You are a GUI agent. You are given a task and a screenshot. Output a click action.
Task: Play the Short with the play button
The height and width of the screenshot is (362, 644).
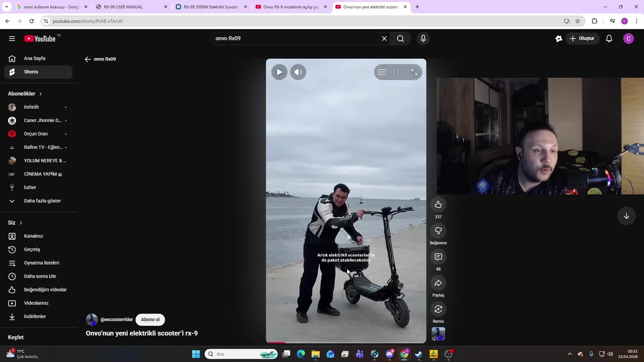pos(279,72)
